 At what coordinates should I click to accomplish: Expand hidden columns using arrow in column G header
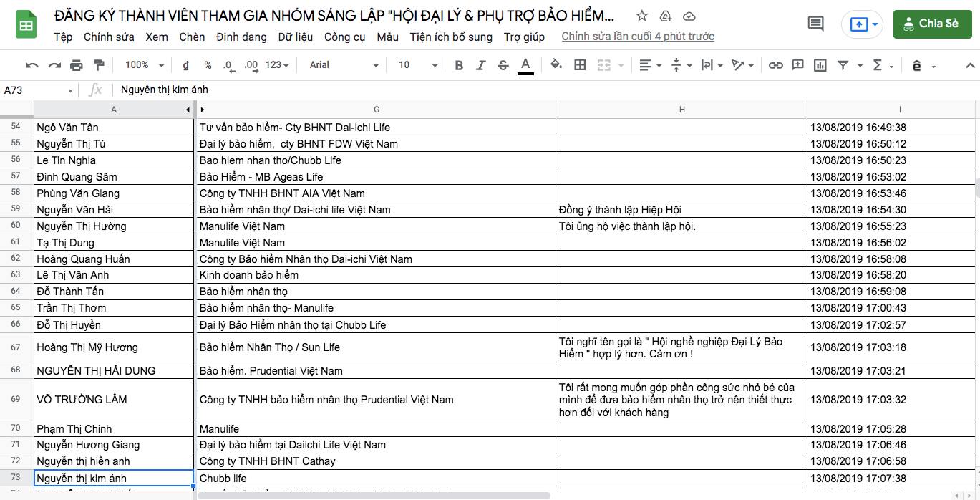pos(203,110)
